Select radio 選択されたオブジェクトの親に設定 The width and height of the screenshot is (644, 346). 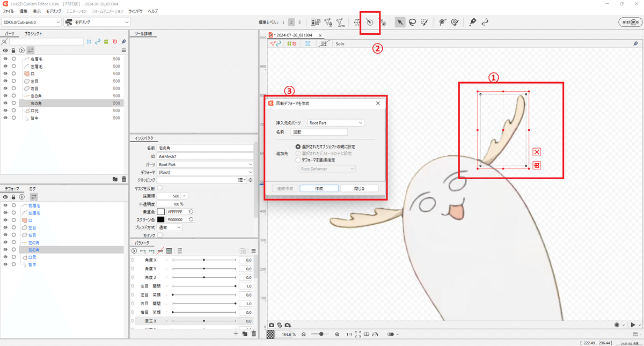(x=298, y=146)
